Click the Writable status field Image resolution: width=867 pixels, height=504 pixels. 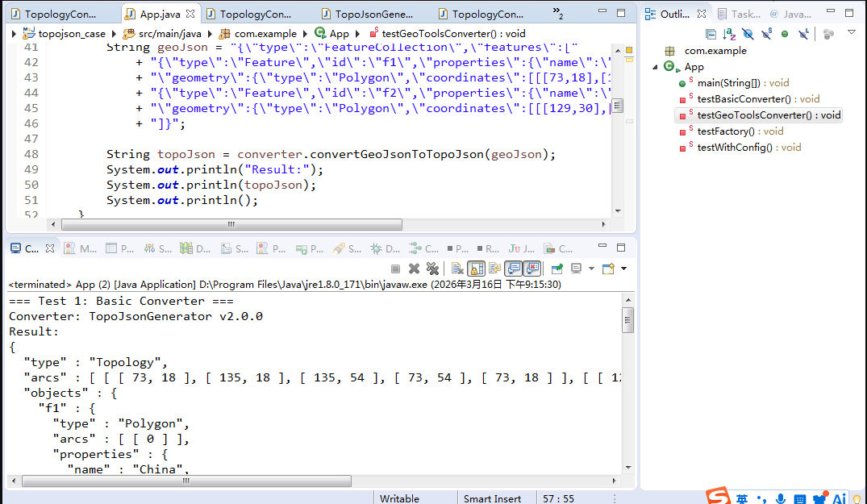pyautogui.click(x=399, y=498)
